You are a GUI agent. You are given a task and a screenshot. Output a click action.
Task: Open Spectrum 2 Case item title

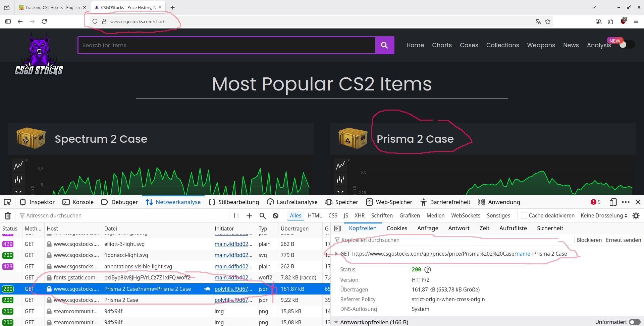pos(101,139)
